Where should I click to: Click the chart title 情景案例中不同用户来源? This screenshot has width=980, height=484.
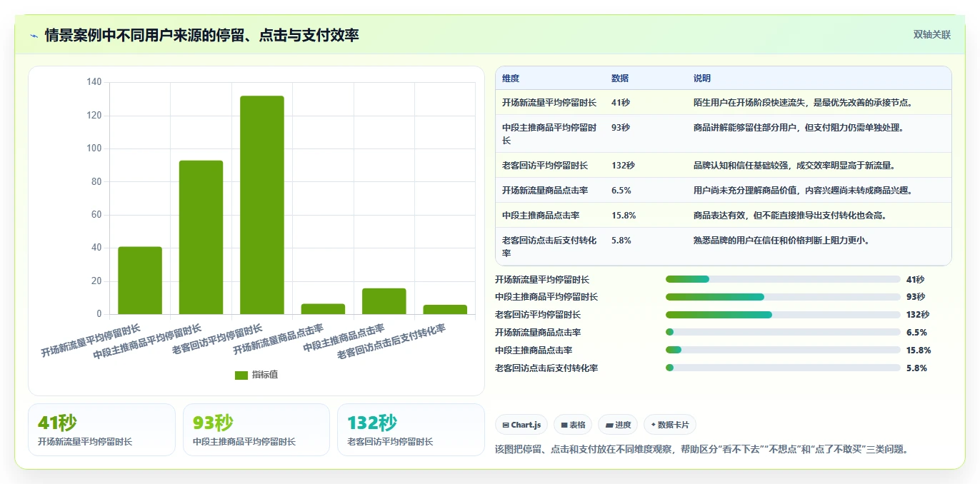pos(201,35)
